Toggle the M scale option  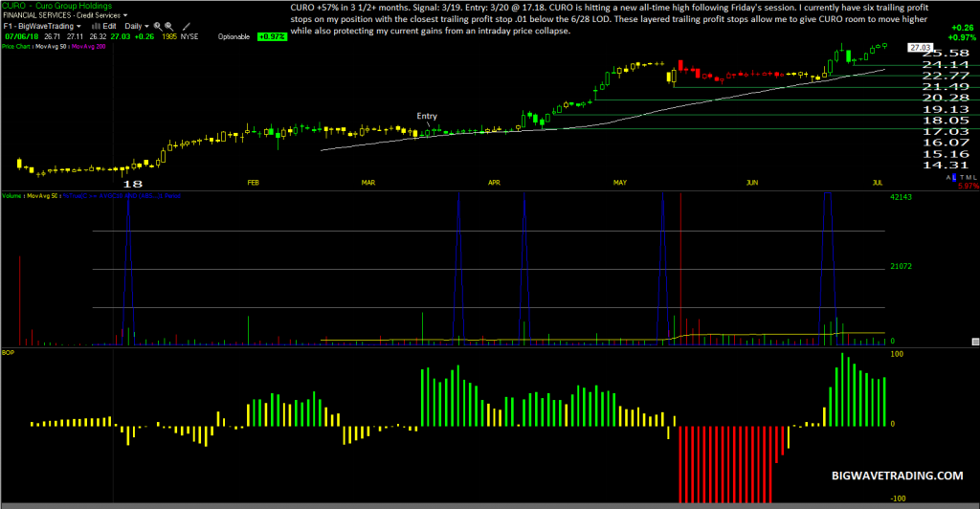tap(968, 178)
